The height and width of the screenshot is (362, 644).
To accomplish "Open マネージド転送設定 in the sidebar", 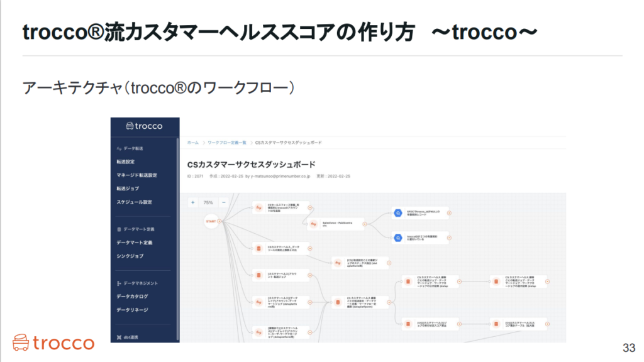I will point(136,175).
